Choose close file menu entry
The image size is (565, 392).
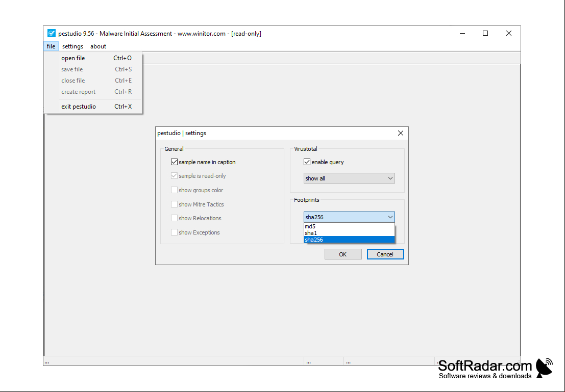pyautogui.click(x=94, y=80)
